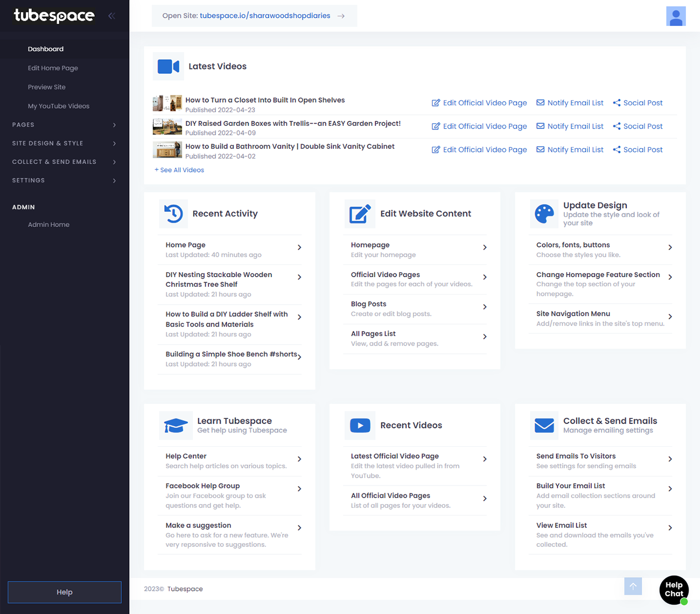The width and height of the screenshot is (700, 614).
Task: Expand COLLECT & SEND EMAILS sidebar section
Action: click(x=65, y=162)
